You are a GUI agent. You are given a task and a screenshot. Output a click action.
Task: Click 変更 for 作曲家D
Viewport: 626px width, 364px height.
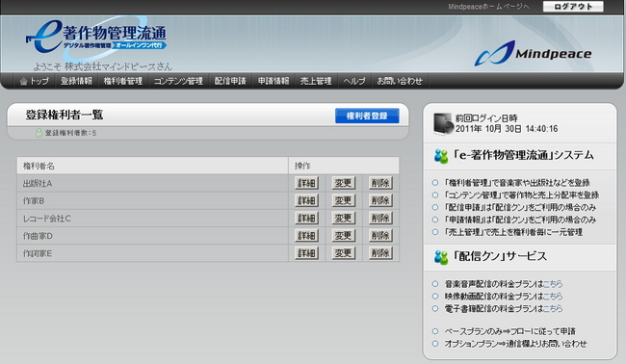pos(344,236)
